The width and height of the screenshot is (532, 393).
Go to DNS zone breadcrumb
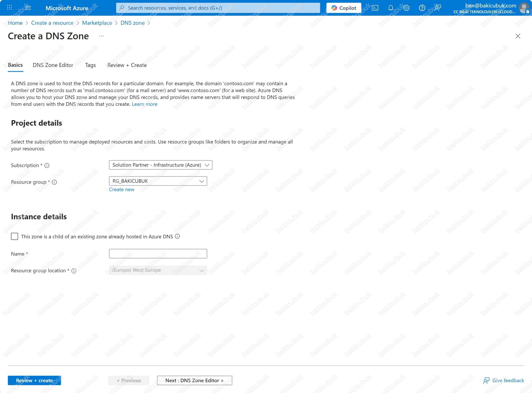132,23
